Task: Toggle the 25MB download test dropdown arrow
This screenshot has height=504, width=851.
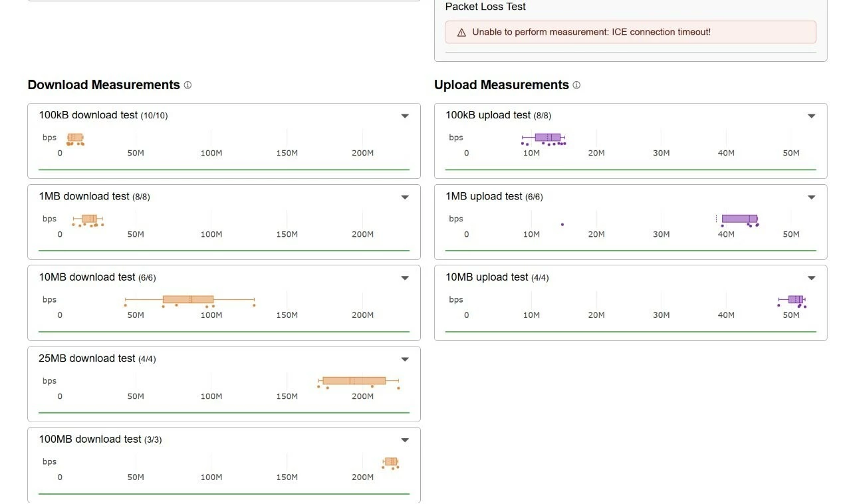Action: pyautogui.click(x=405, y=359)
